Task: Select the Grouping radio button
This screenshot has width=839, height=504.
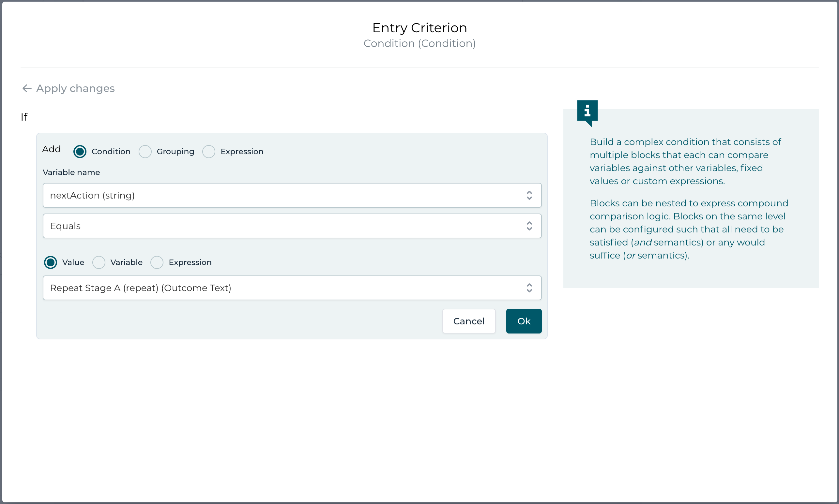Action: click(x=145, y=152)
